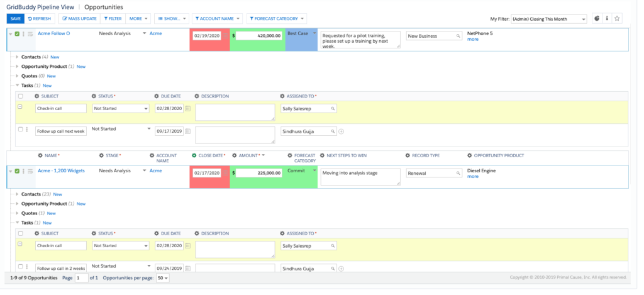644x295 pixels.
Task: Open calendar picker next to 02/17/2020
Action: [226, 173]
